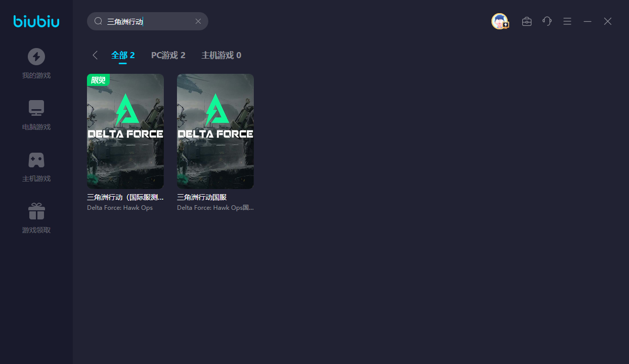Viewport: 629px width, 364px height.
Task: Open 主机游戏 gamepad icon in sidebar
Action: 36,160
